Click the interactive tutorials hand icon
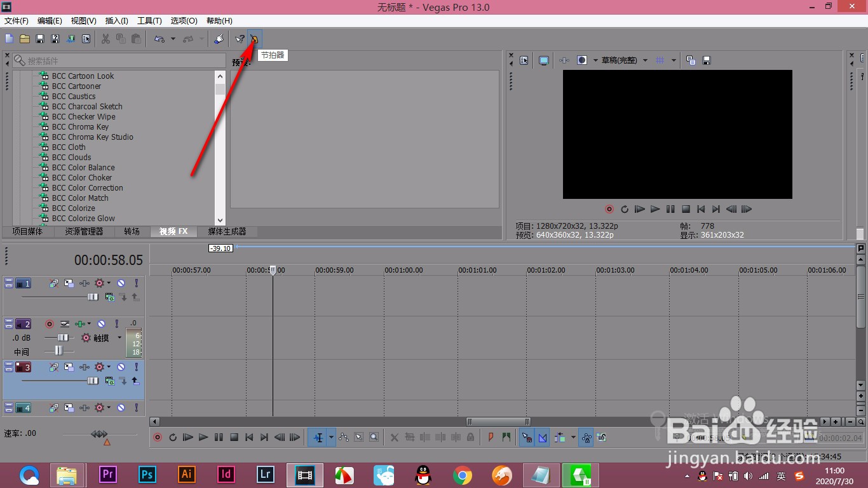 [219, 39]
